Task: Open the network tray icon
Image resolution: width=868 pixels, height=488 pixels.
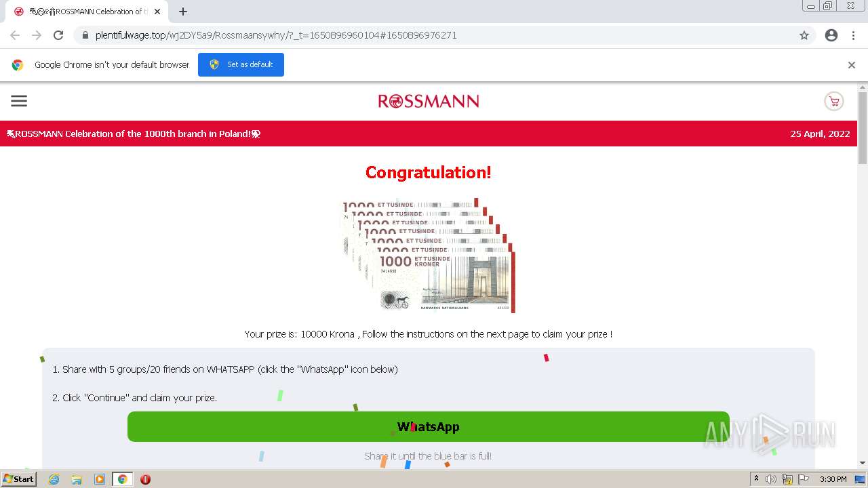Action: point(787,479)
